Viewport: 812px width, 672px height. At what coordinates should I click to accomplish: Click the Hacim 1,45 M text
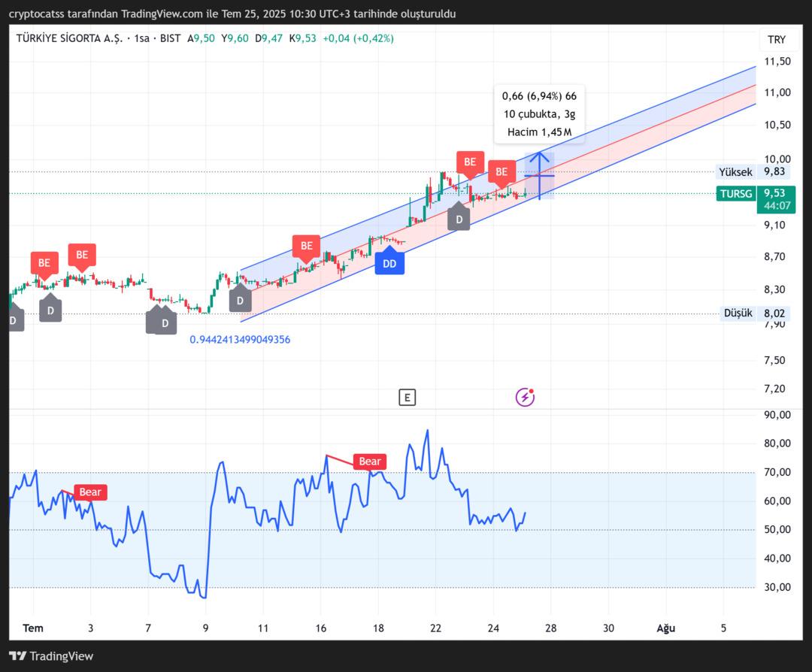pos(539,132)
